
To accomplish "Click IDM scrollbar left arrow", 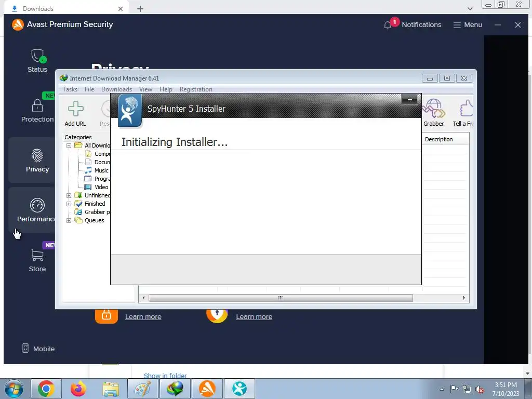I will coord(143,298).
